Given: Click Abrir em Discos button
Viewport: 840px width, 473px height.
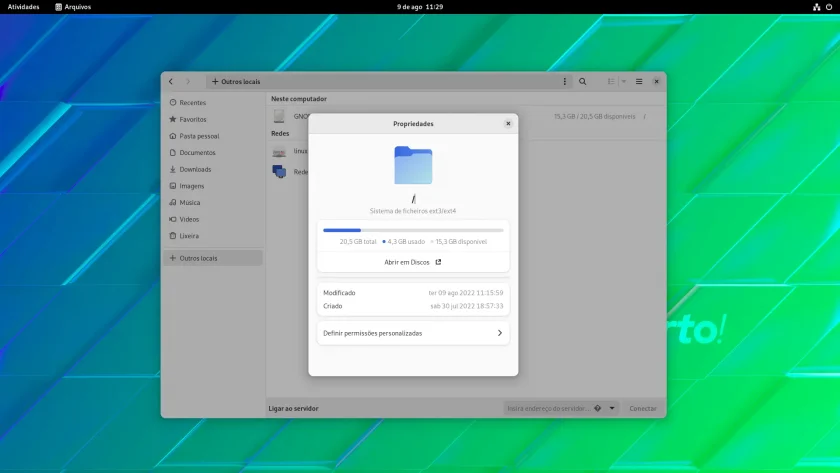Looking at the screenshot, I should (x=413, y=262).
